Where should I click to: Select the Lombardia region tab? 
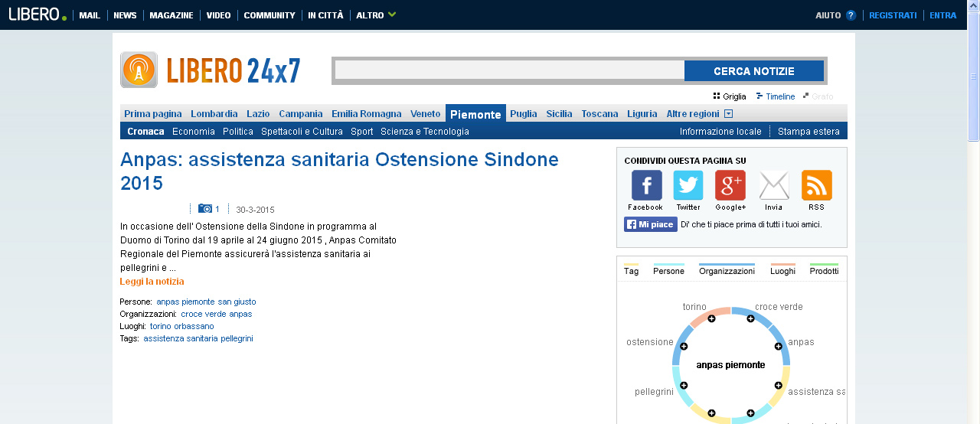pyautogui.click(x=214, y=114)
